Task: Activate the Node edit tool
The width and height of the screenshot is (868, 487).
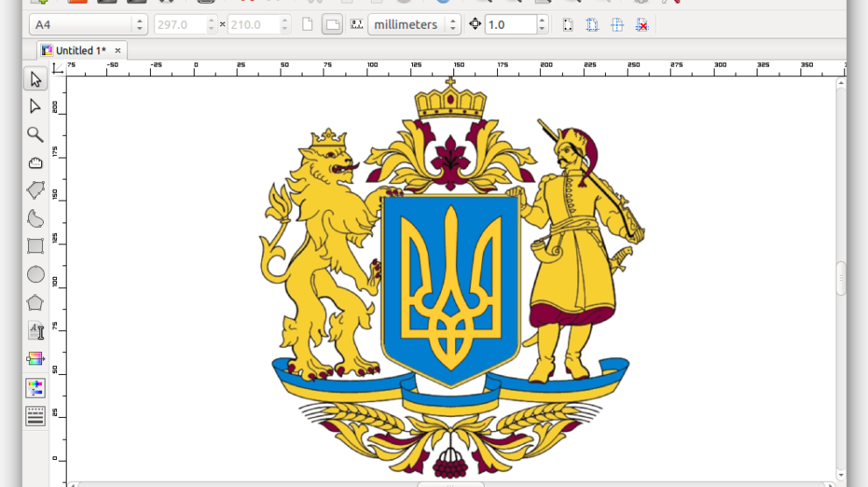Action: pos(35,107)
